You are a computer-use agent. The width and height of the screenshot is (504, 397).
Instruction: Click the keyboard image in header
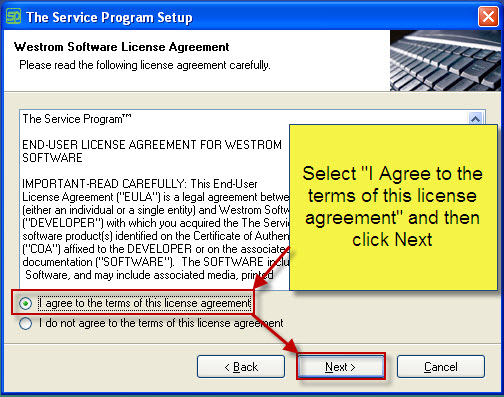(445, 60)
